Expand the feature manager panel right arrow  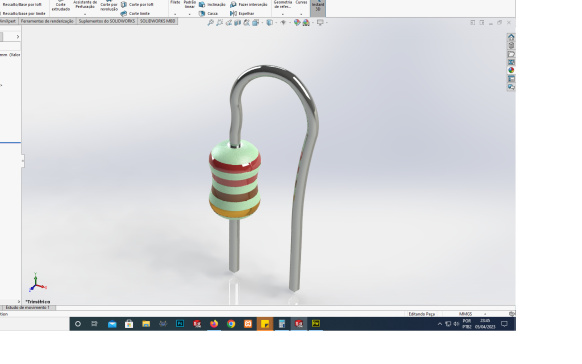pos(17,37)
